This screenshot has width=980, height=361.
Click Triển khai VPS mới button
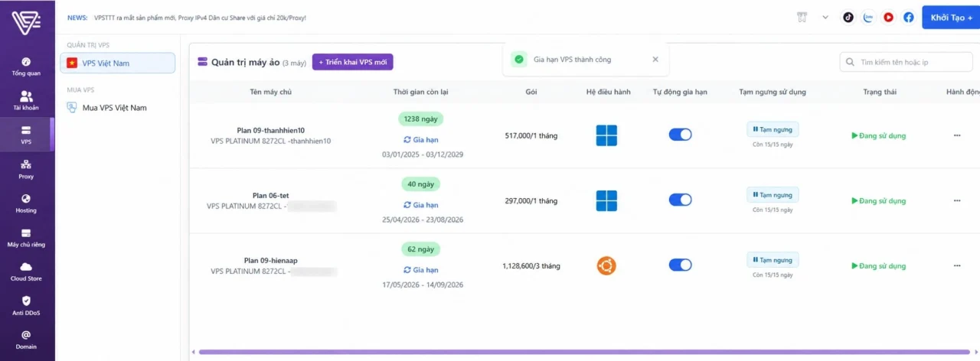click(352, 62)
